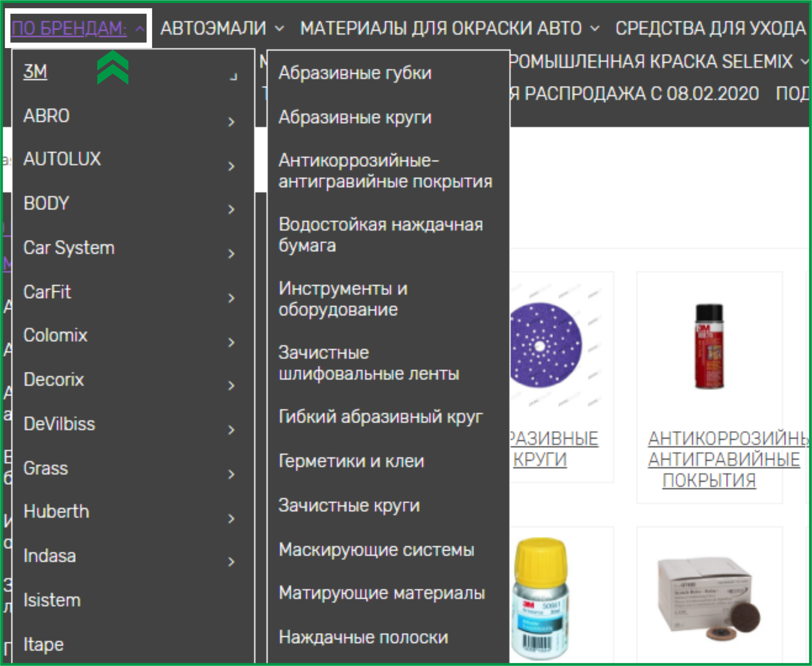Open Герметики и клеи category
This screenshot has width=812, height=666.
coord(351,462)
